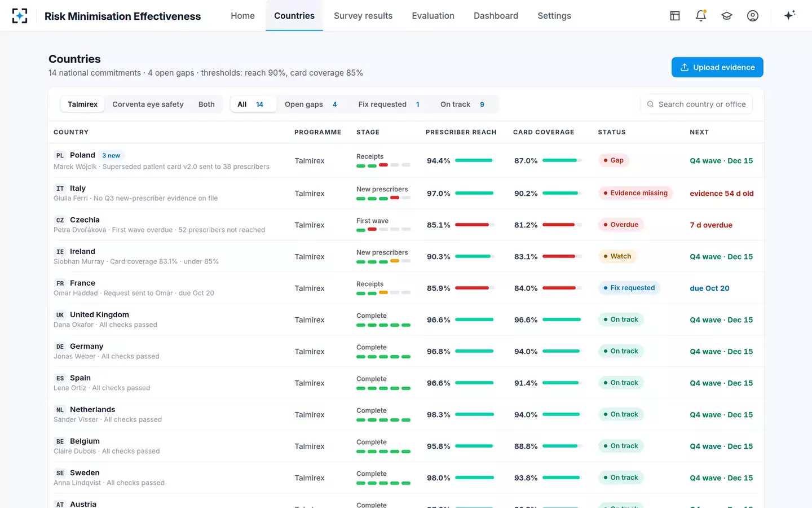812x508 pixels.
Task: Open the Dashboard tab
Action: pos(496,16)
